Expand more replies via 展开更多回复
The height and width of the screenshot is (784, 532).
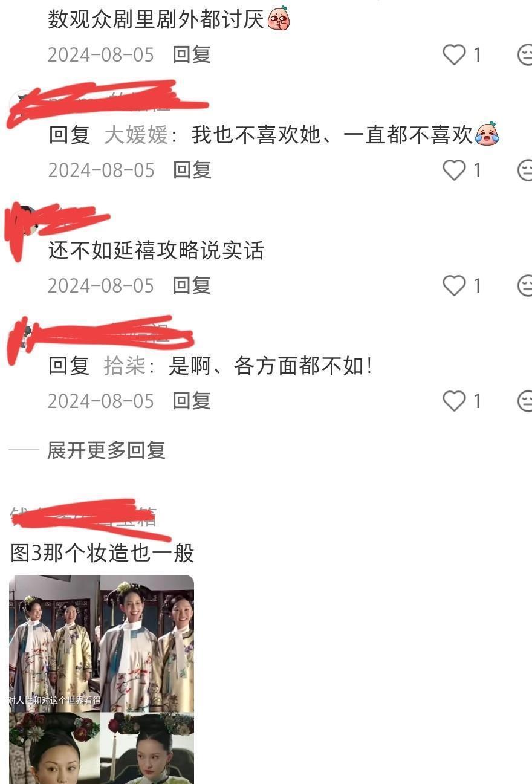tap(106, 450)
